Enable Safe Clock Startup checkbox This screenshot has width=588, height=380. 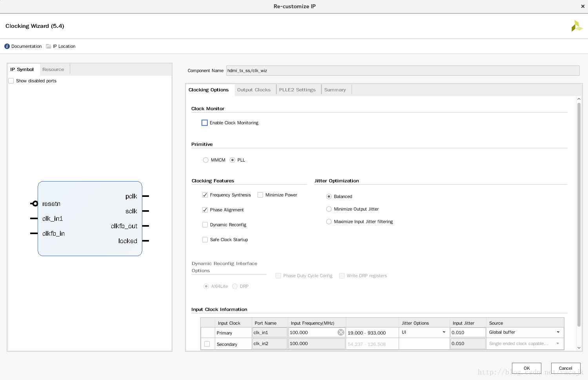tap(205, 240)
